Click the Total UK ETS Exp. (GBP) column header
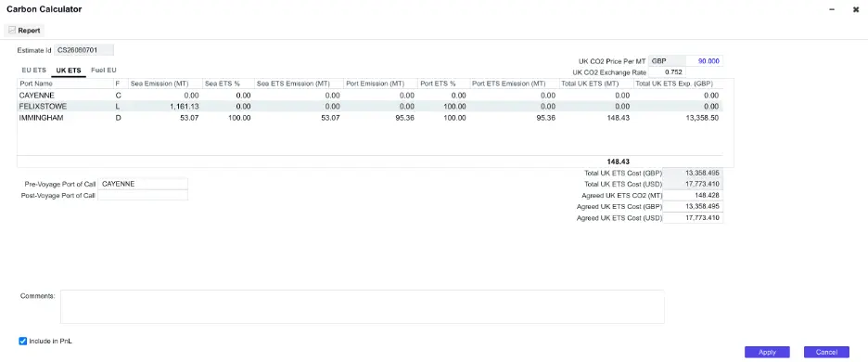This screenshot has width=868, height=362. click(x=678, y=84)
